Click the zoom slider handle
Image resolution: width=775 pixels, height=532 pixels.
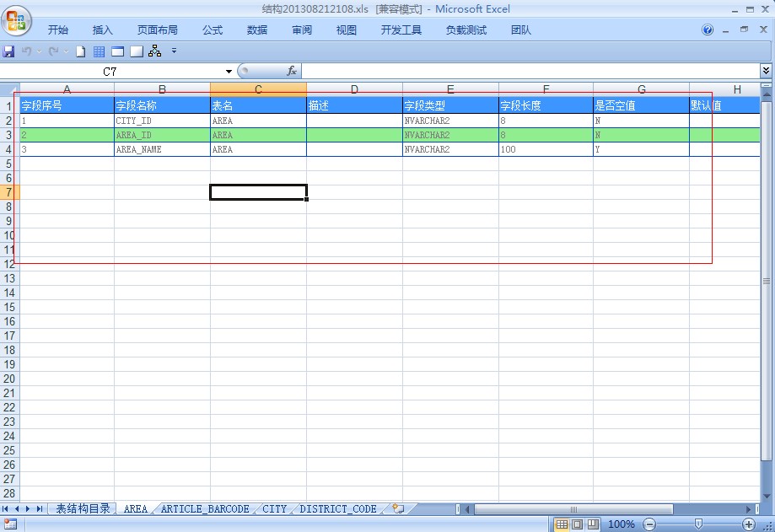[698, 524]
